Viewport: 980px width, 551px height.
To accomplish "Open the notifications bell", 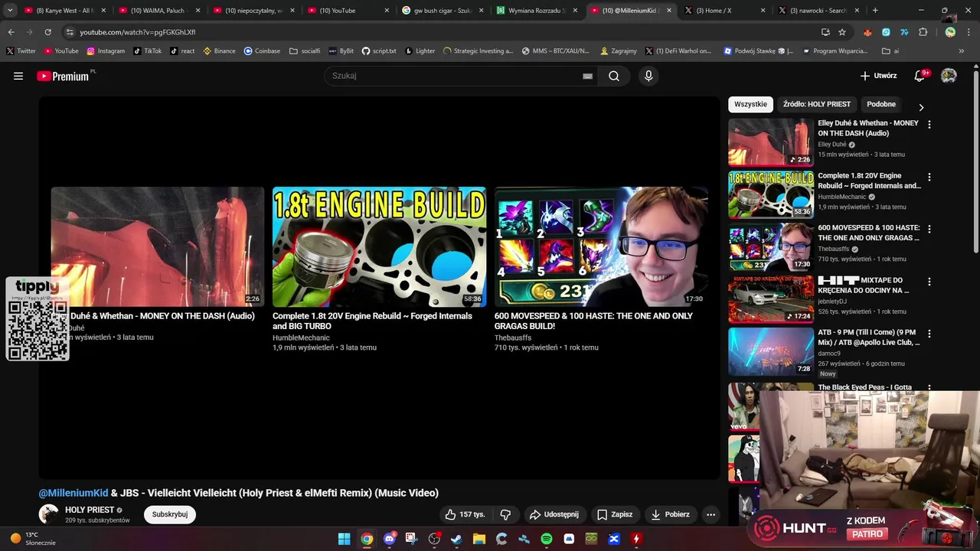I will point(920,76).
